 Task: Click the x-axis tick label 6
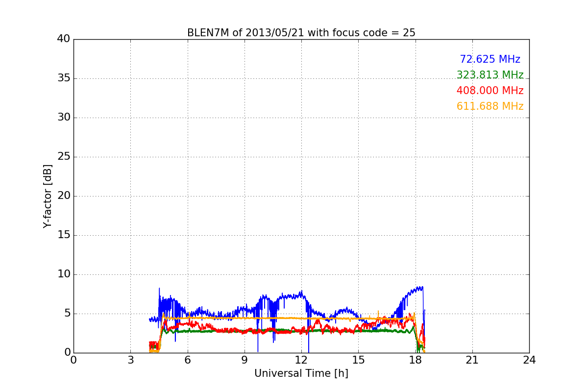(x=187, y=360)
